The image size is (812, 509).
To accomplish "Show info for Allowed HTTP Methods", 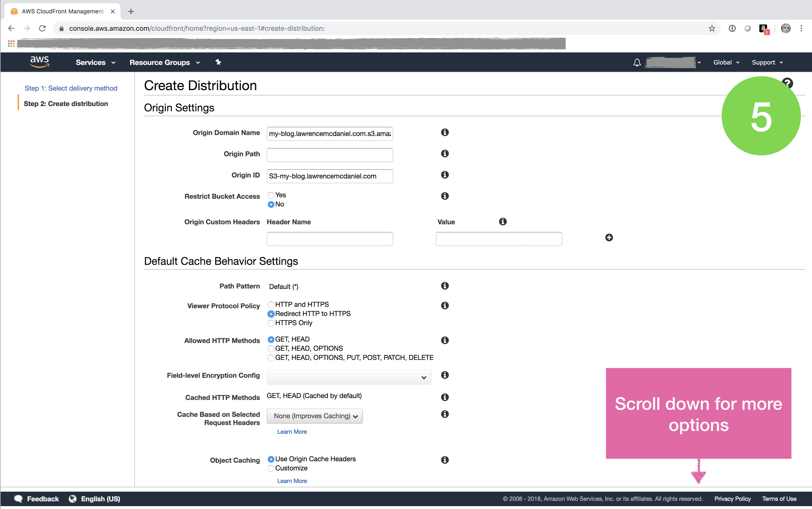I will (x=445, y=340).
